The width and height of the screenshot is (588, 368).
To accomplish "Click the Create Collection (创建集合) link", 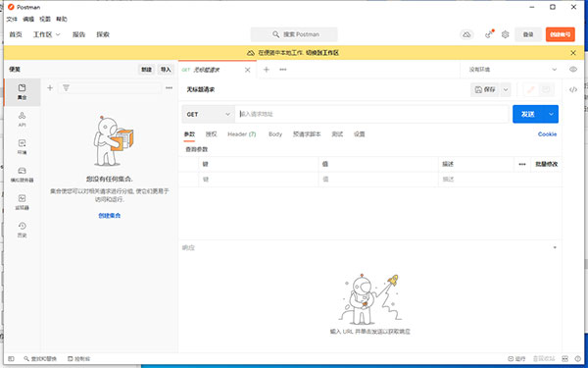I will point(110,216).
